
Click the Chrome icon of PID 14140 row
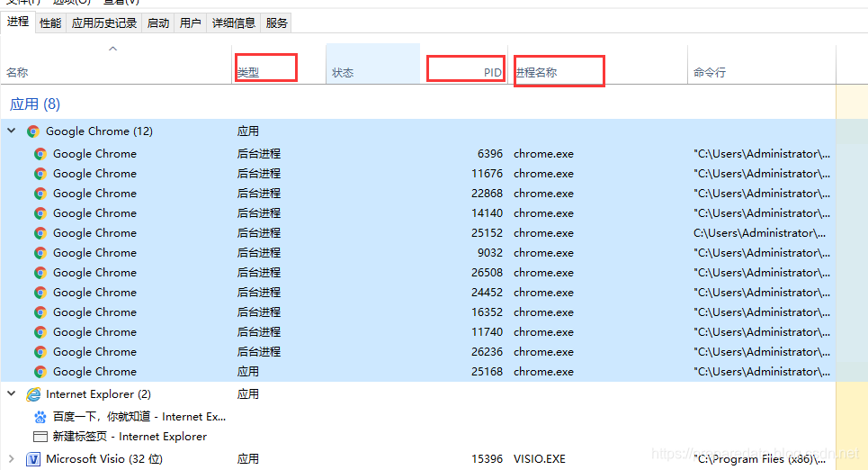40,213
